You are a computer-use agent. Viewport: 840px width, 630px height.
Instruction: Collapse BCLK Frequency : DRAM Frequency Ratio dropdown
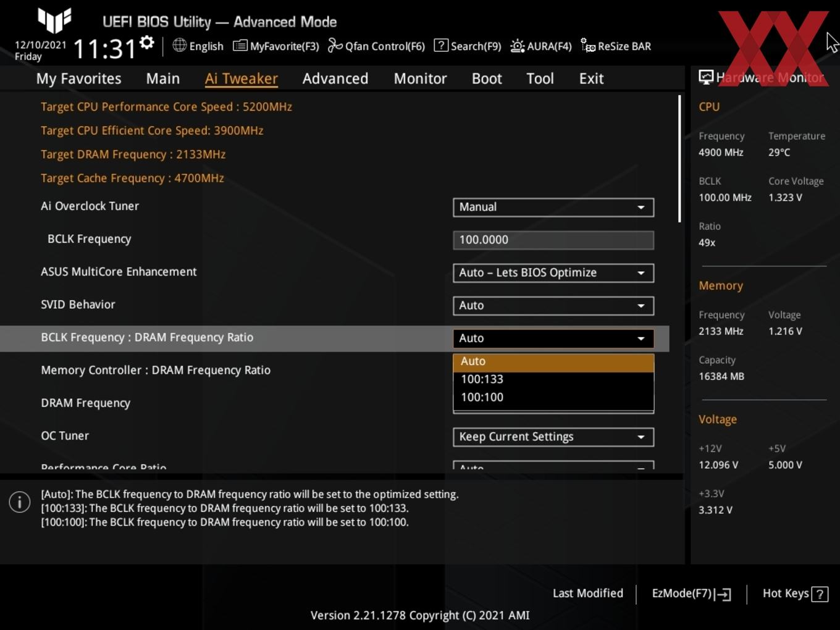(553, 338)
